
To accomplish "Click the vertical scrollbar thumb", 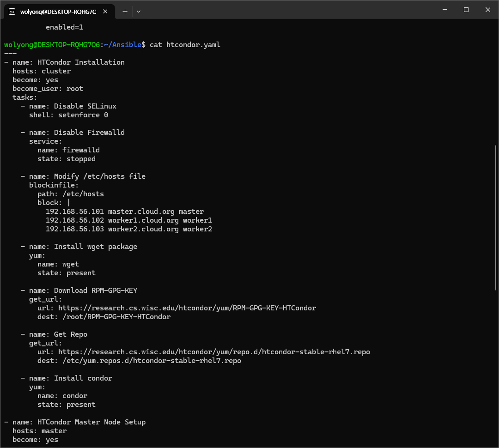I will [x=496, y=217].
